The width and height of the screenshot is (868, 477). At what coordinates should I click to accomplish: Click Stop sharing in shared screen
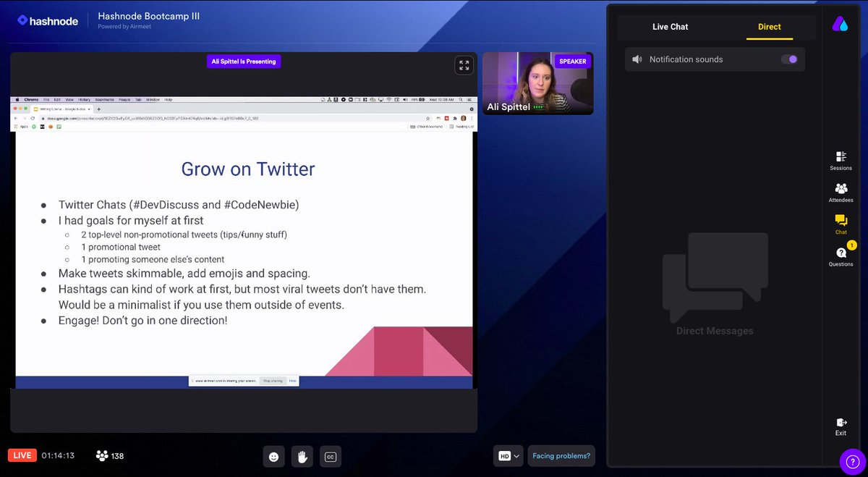coord(272,380)
